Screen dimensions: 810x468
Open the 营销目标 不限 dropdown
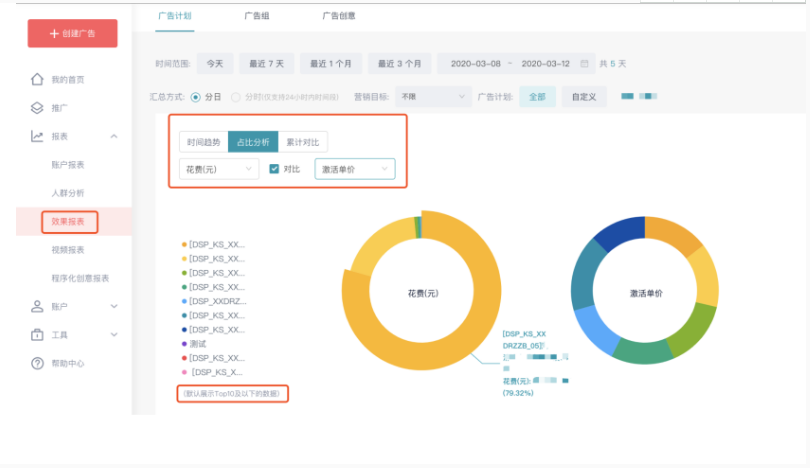tap(433, 97)
